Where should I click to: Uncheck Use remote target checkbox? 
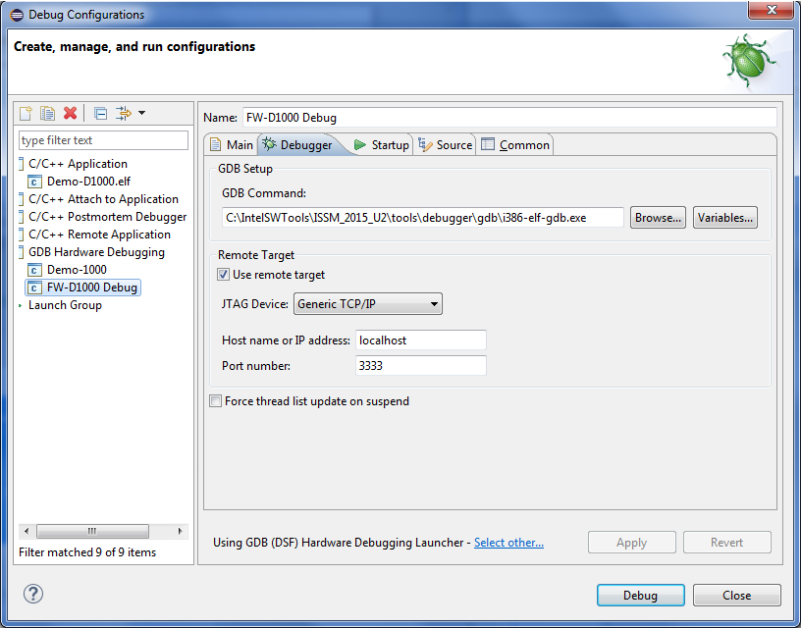[x=223, y=274]
